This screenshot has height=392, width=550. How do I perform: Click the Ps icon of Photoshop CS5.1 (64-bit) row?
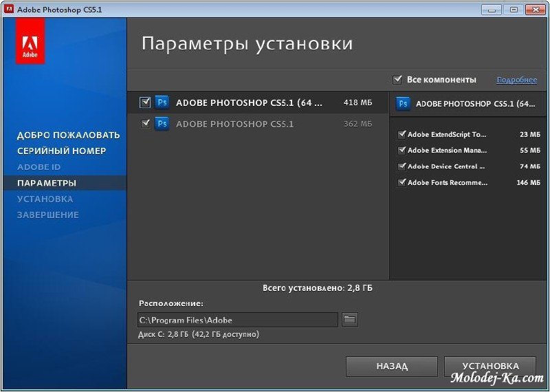click(x=162, y=102)
